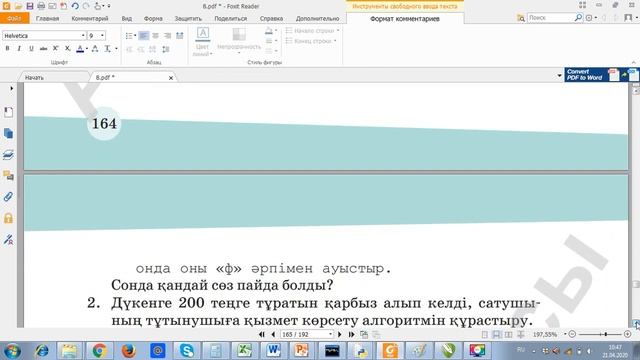Justify the paragraph text
640x360 pixels.
[180, 36]
